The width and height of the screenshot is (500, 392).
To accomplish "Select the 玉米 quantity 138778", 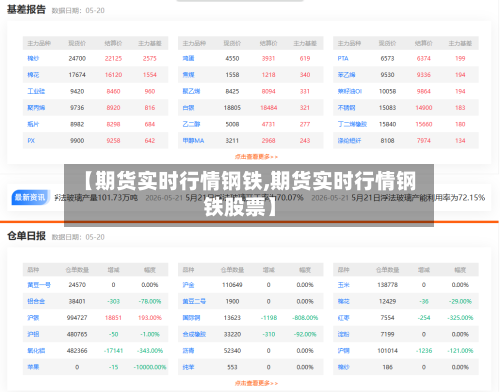I will (x=387, y=285).
